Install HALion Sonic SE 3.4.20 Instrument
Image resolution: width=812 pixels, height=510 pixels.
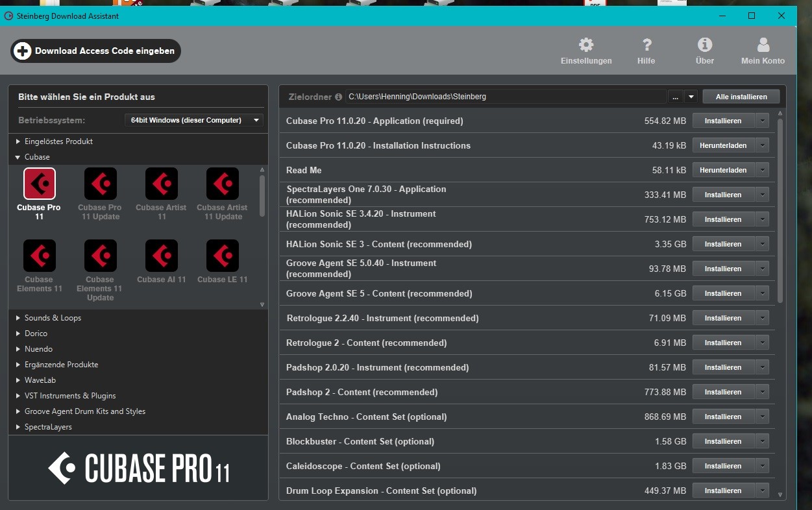[723, 219]
